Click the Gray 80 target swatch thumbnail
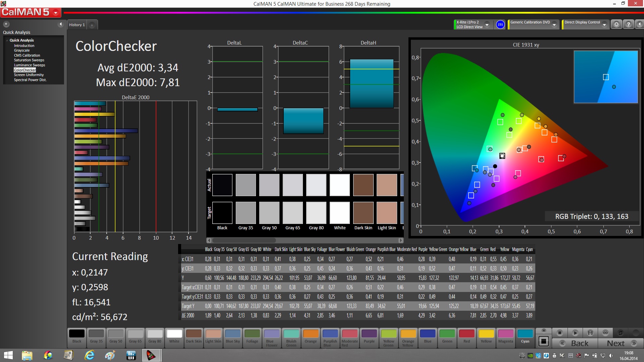The height and width of the screenshot is (362, 644). 316,213
